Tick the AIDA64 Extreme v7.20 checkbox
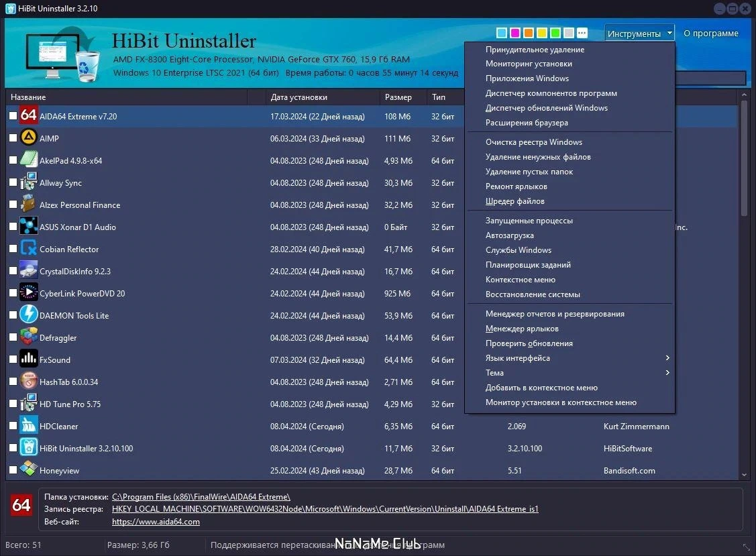This screenshot has height=556, width=756. pyautogui.click(x=13, y=116)
